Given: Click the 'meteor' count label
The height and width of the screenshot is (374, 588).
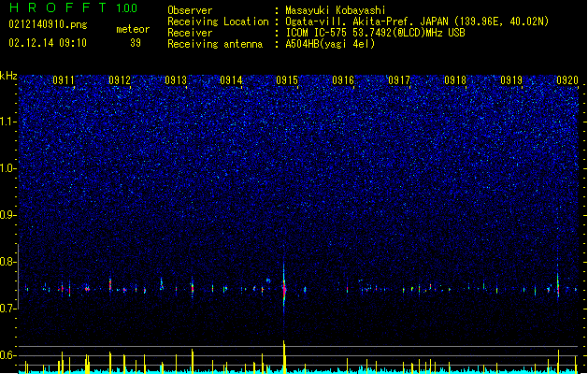Looking at the screenshot, I should click(133, 29).
